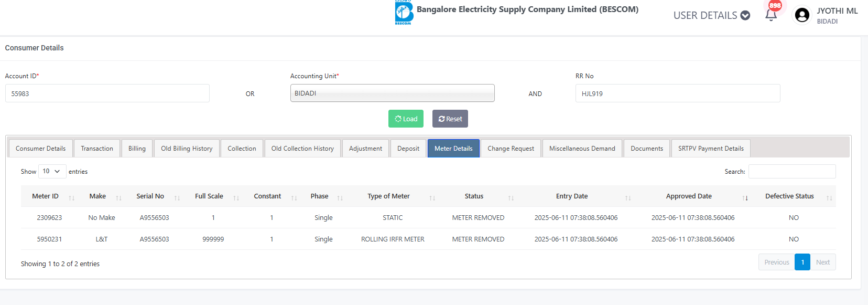Click the Account ID input field
The width and height of the screenshot is (868, 305).
(x=107, y=93)
